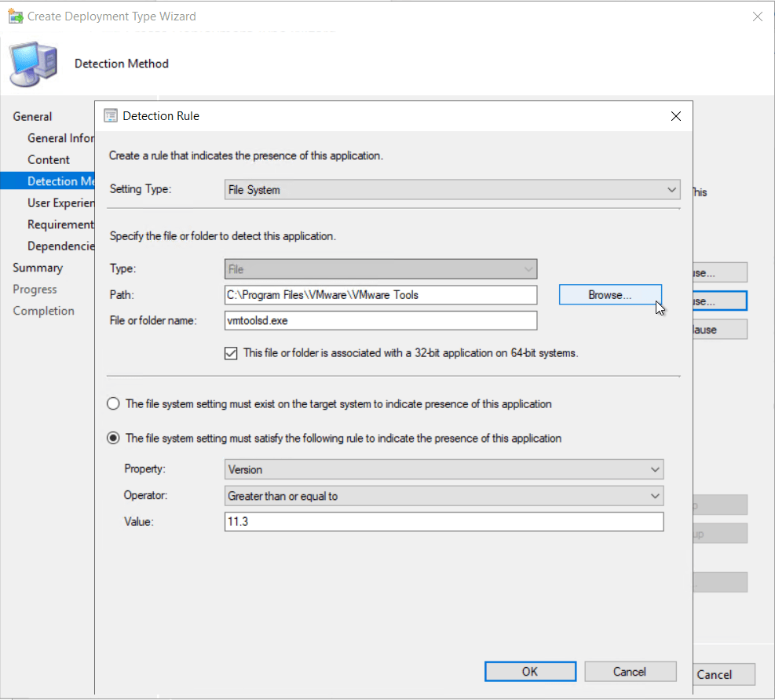This screenshot has width=775, height=700.
Task: Click the computer icon beside Detection Method
Action: pos(33,64)
